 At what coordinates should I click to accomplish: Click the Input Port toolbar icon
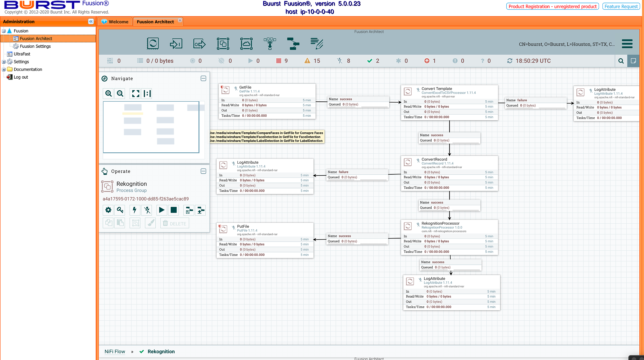point(176,43)
